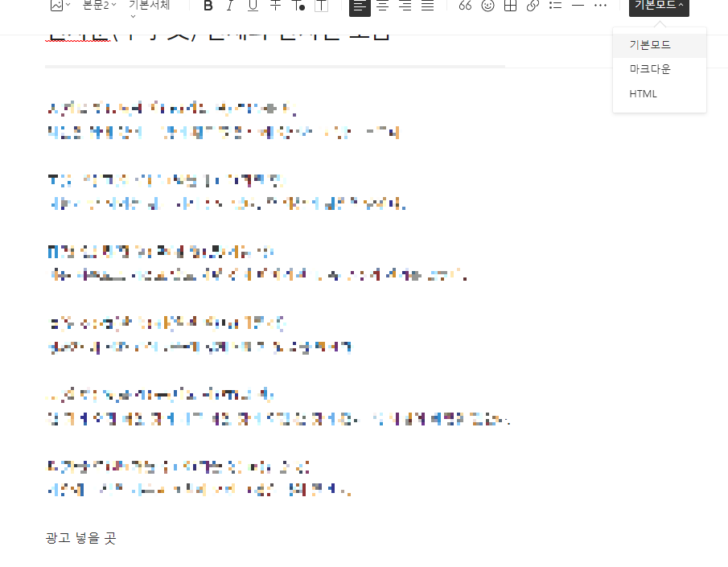Select 기본모드 from the mode menu
The width and height of the screenshot is (728, 567).
pos(660,45)
